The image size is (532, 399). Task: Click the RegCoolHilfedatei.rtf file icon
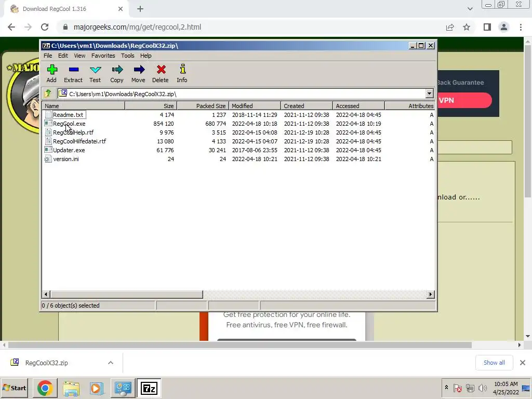pyautogui.click(x=48, y=141)
